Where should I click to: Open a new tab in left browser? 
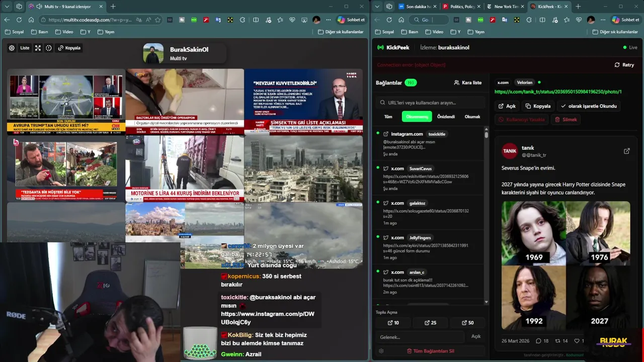pos(113,7)
